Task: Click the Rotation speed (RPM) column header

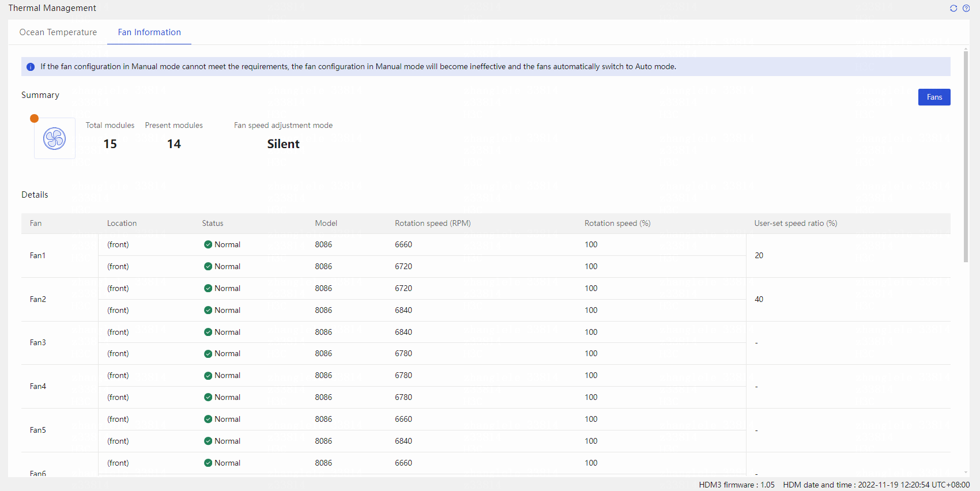Action: [433, 223]
